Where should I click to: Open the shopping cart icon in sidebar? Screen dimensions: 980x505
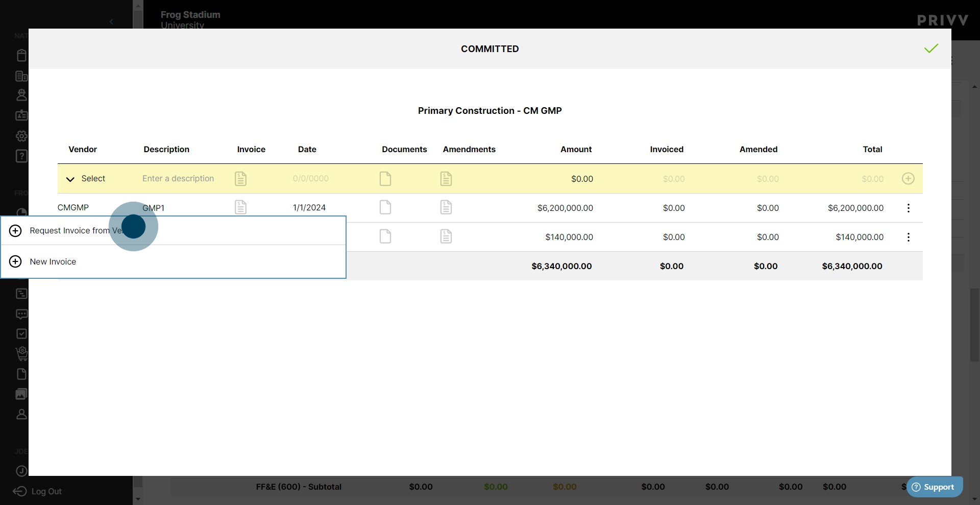click(x=21, y=354)
